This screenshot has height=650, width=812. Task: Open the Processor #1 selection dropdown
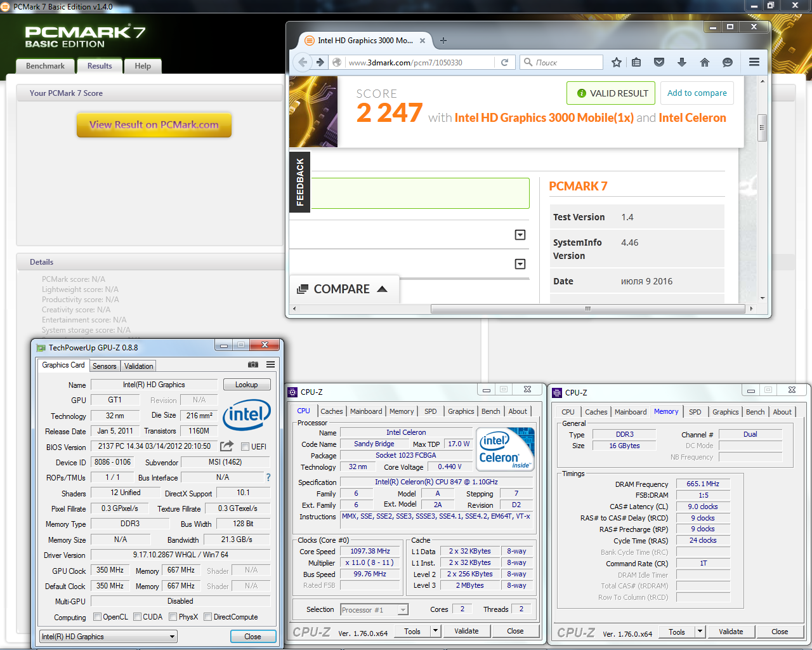(374, 610)
